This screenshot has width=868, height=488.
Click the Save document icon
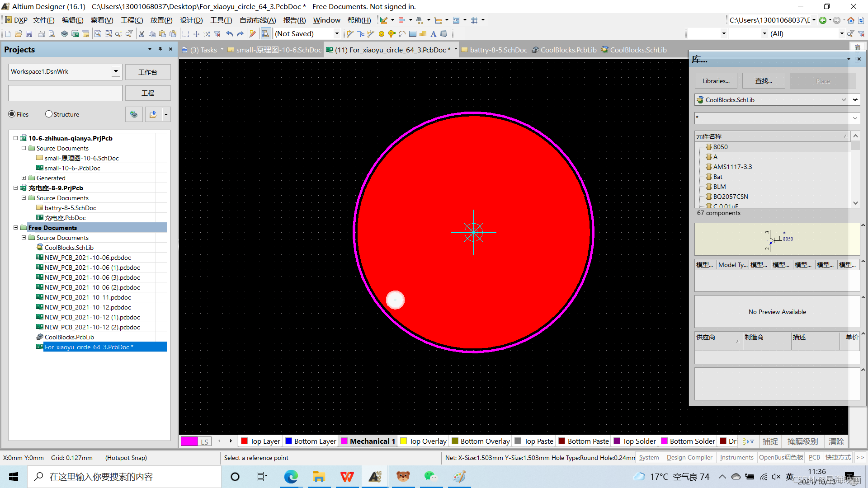(28, 34)
